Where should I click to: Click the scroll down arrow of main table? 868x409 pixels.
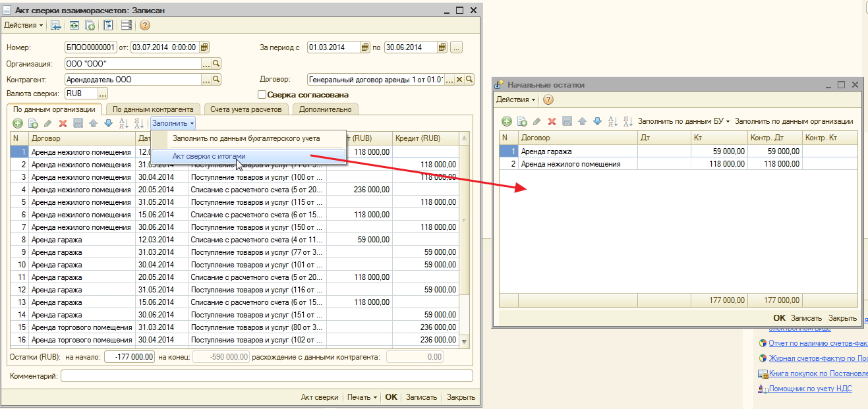(x=464, y=341)
